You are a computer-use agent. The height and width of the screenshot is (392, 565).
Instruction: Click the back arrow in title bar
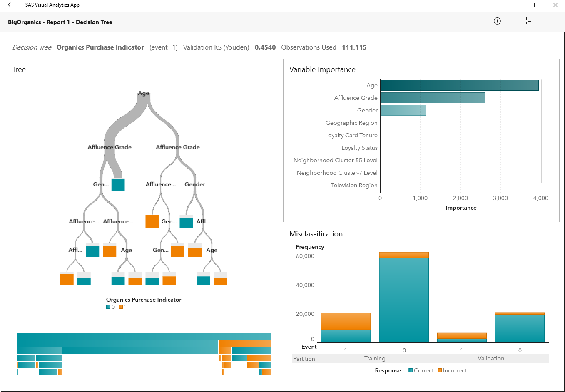(x=10, y=5)
